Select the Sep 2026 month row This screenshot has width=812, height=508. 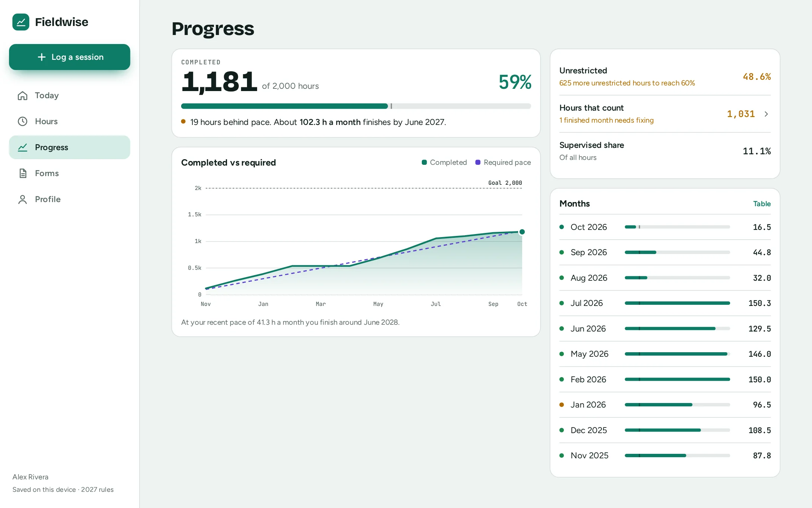point(665,252)
